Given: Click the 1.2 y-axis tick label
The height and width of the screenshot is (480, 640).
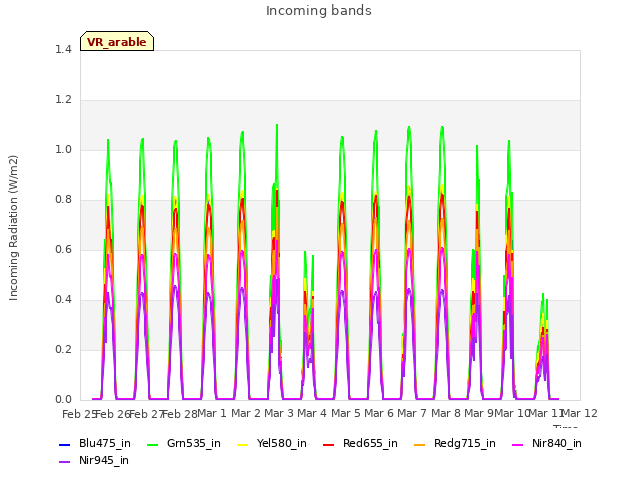Looking at the screenshot, I should [x=63, y=100].
